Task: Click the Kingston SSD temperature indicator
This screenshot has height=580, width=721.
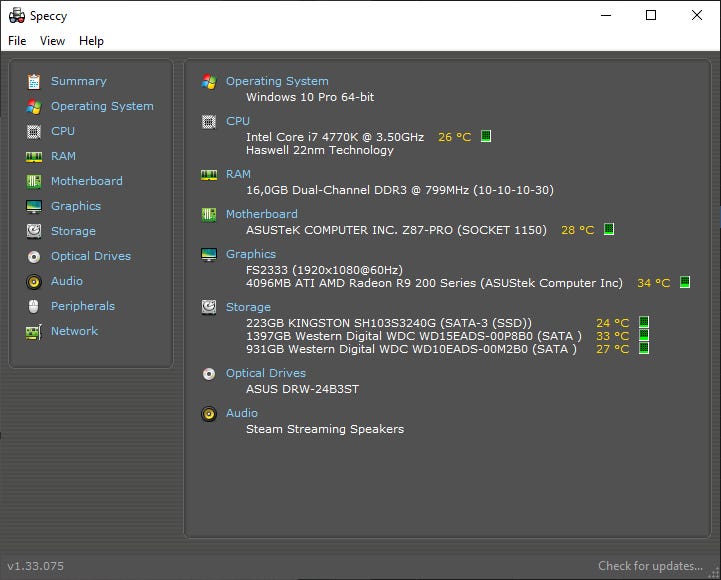Action: (x=644, y=323)
